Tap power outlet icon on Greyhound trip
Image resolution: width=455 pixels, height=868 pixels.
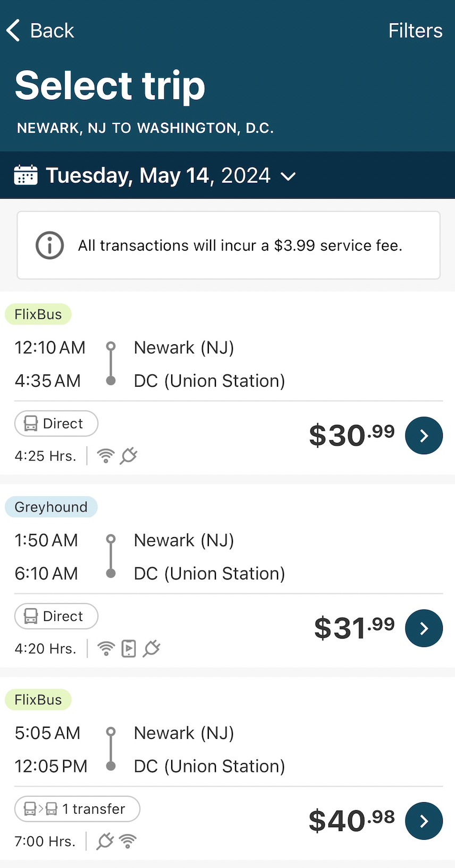151,649
